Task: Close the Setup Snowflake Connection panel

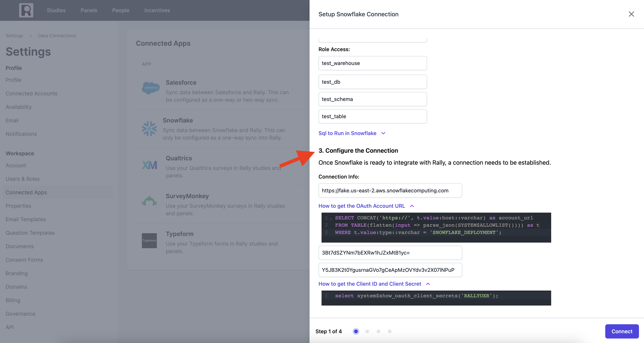Action: (x=631, y=14)
